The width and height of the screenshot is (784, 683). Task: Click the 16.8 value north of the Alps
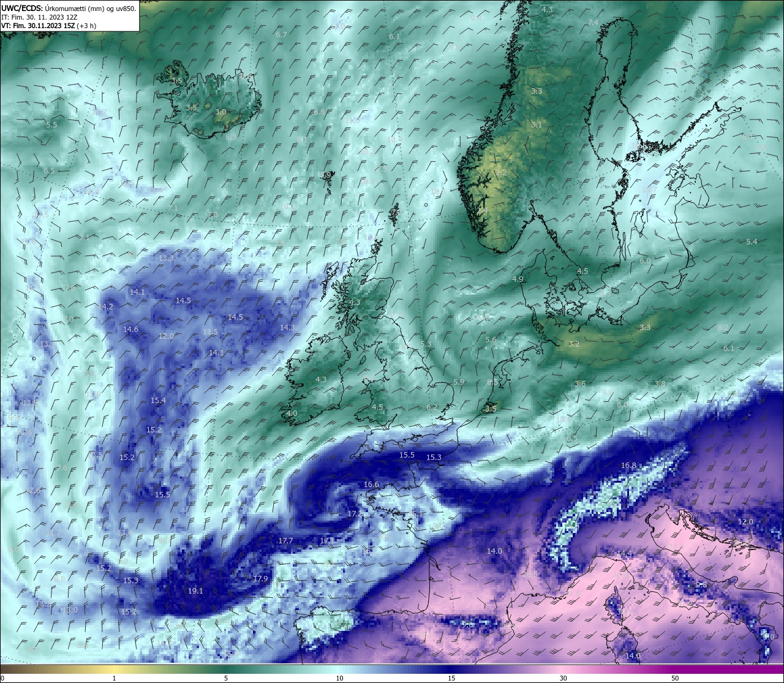(x=628, y=466)
